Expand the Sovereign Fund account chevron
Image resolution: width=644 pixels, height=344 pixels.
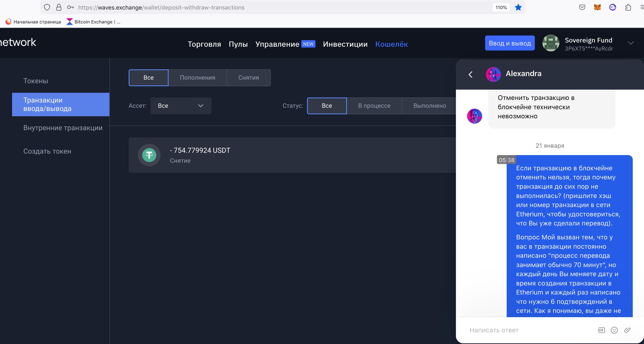tap(630, 43)
